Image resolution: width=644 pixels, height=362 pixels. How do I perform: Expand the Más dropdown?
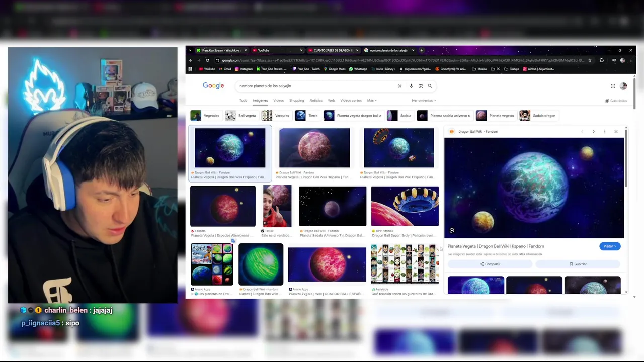coord(372,101)
